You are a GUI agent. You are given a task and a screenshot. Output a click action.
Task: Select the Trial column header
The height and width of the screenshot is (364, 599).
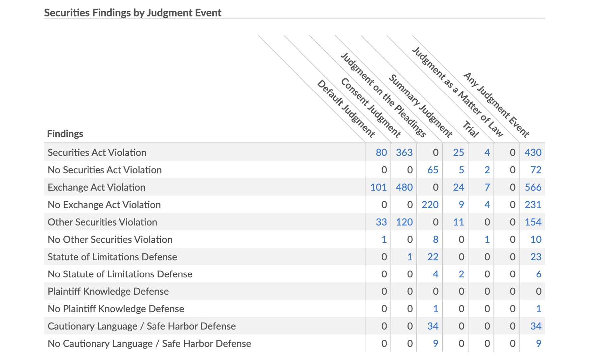click(x=471, y=130)
